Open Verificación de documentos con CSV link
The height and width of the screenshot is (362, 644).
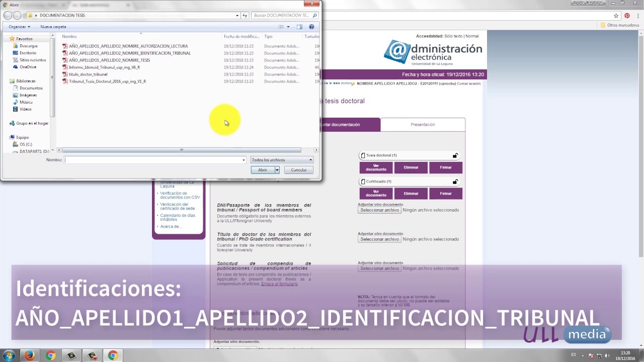(180, 195)
